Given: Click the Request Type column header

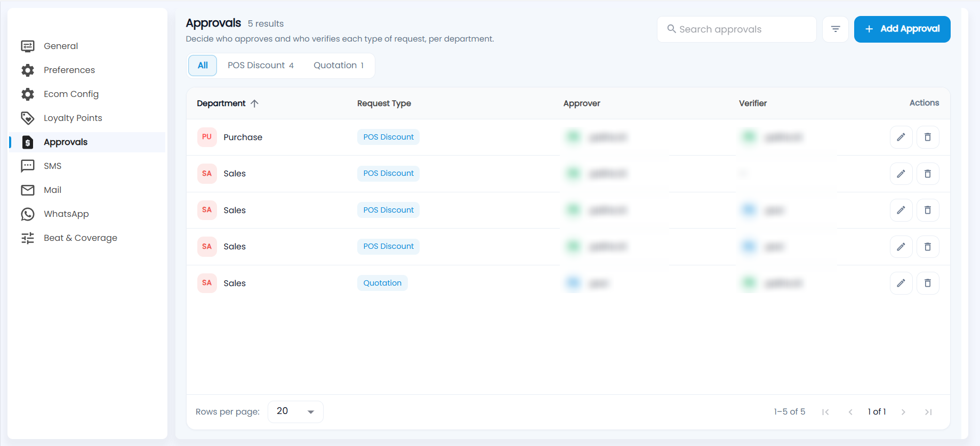Looking at the screenshot, I should point(384,103).
